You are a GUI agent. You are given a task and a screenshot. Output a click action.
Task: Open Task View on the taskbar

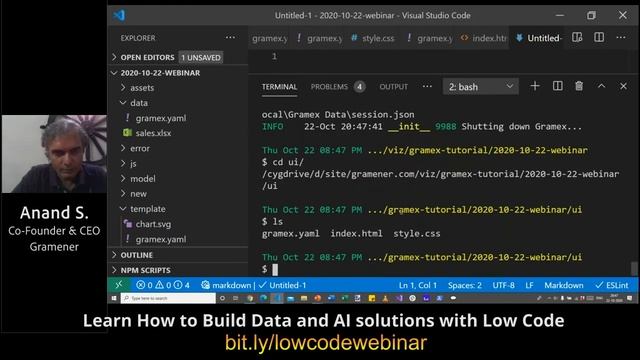click(x=236, y=298)
